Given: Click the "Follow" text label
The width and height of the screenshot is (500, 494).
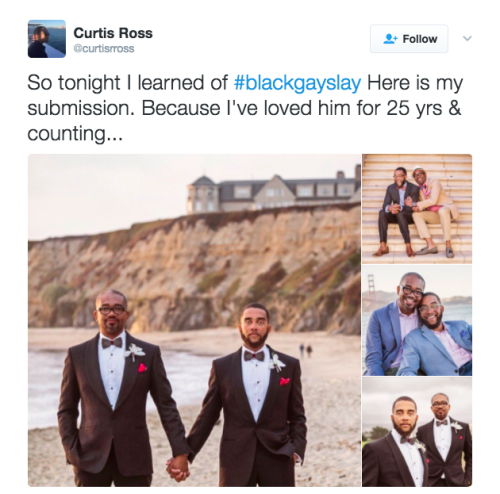Looking at the screenshot, I should (x=420, y=39).
